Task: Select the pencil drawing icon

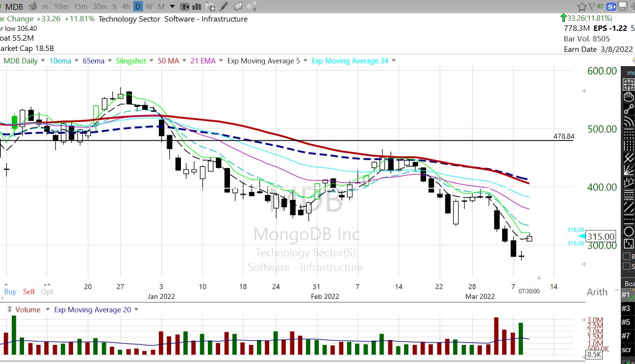Action: click(224, 7)
